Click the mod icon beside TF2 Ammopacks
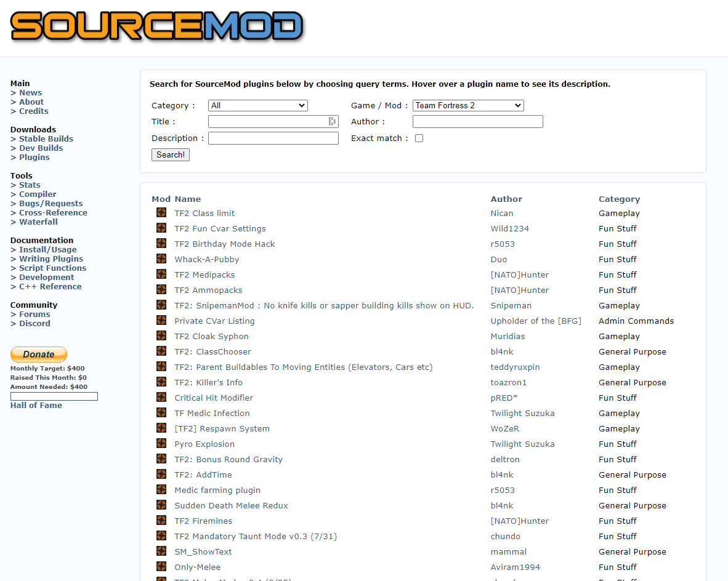This screenshot has height=581, width=728. pos(161,289)
